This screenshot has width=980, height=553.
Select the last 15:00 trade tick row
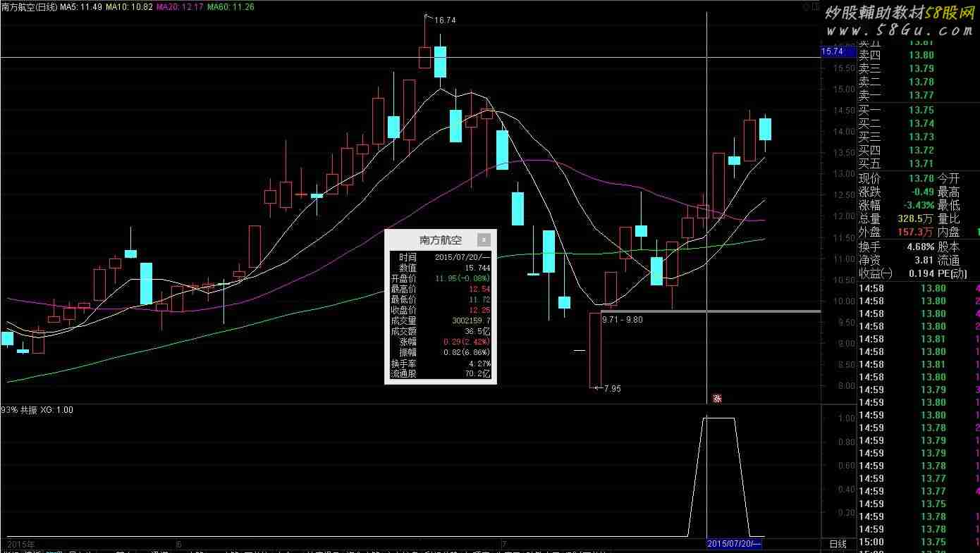click(x=919, y=542)
